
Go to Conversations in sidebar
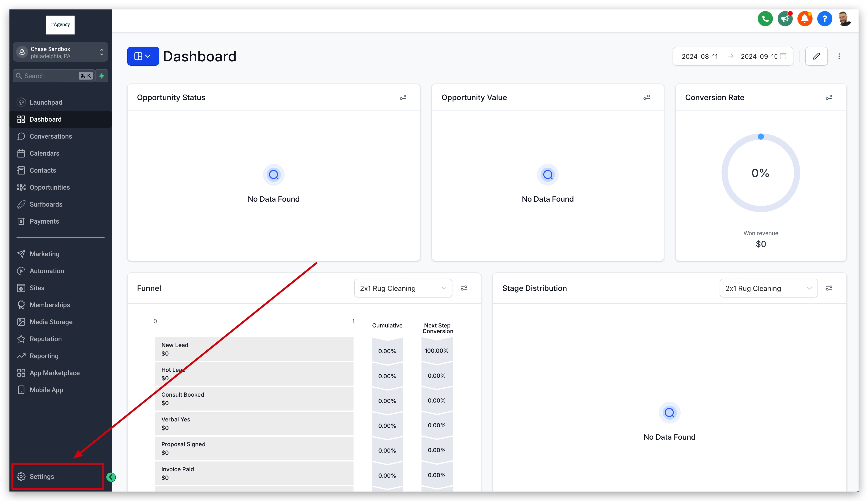(51, 136)
